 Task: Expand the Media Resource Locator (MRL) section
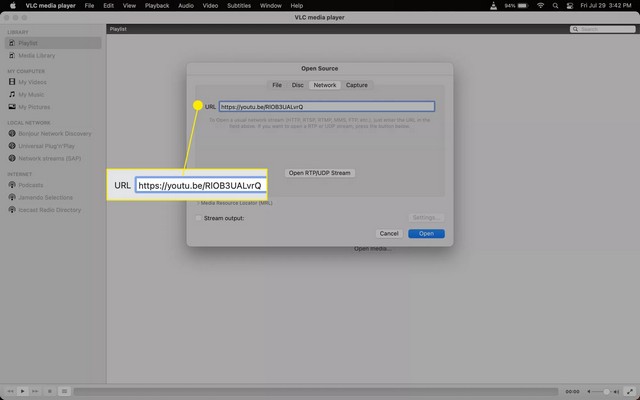[x=198, y=202]
